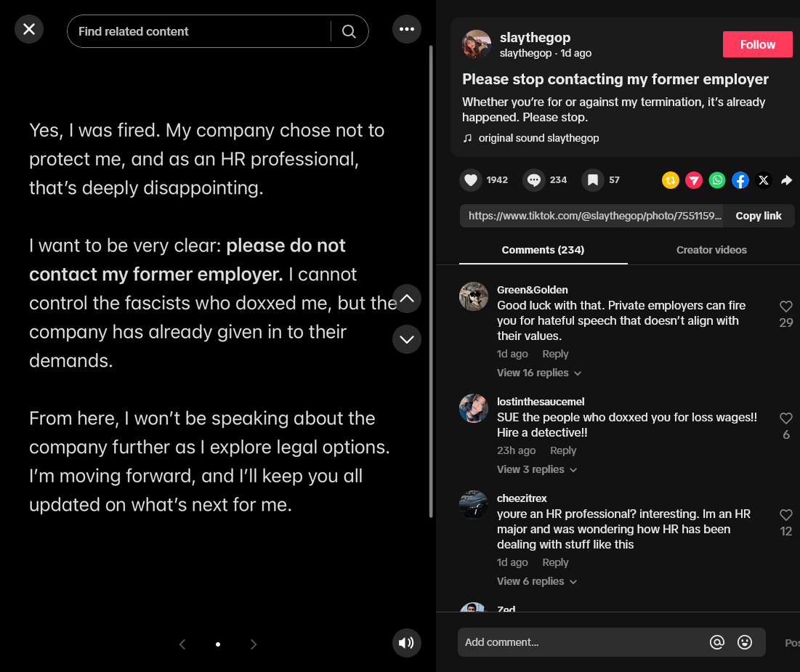Expand View 6 replies under cheezitrex
800x672 pixels.
tap(537, 581)
